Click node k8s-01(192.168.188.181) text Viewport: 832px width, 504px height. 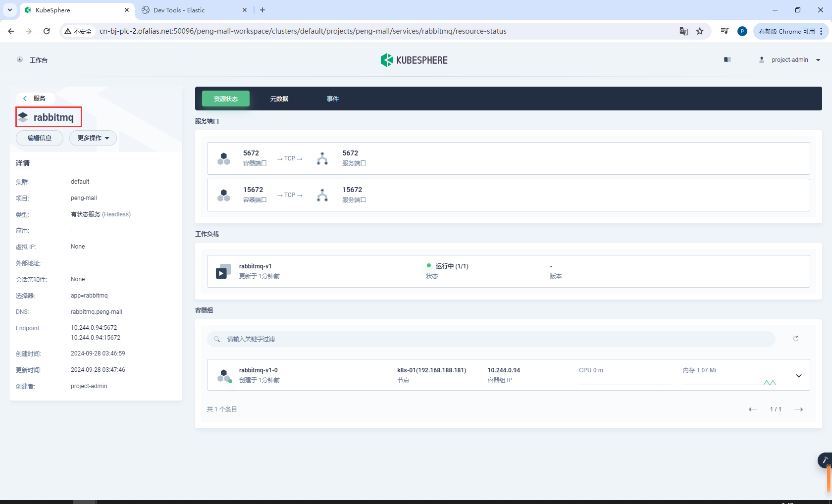[x=431, y=370]
